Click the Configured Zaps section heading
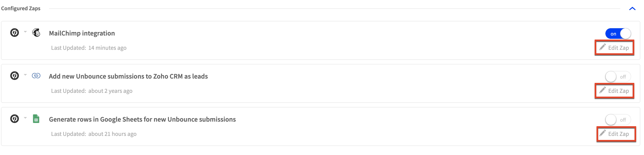644x155 pixels. (21, 8)
